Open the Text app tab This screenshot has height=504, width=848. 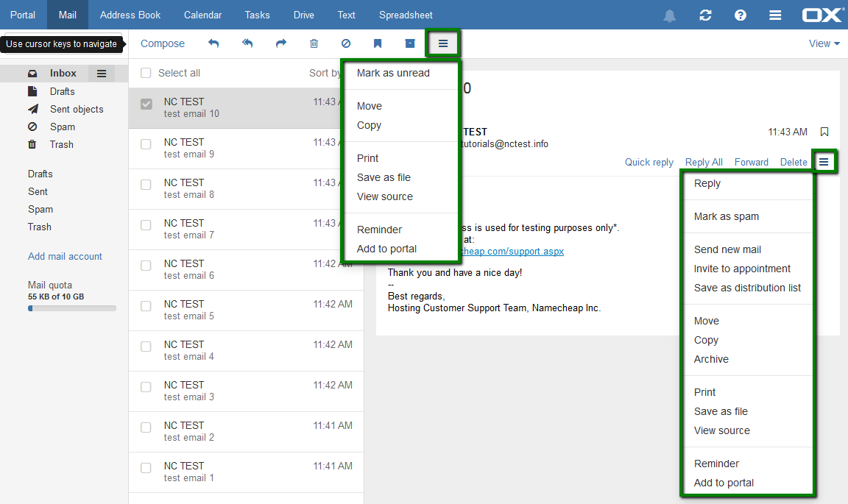tap(346, 15)
